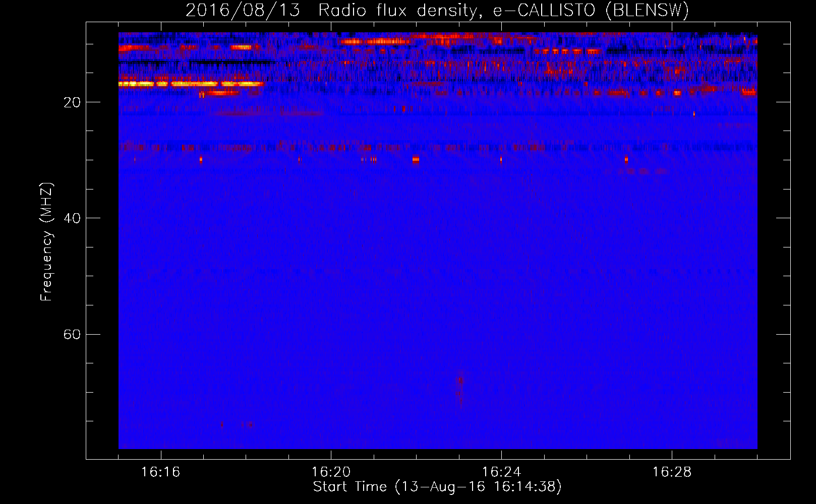Click the 'Start Time (13-Aug-16 16:14:38)' x-axis label
The image size is (816, 504).
(x=437, y=487)
